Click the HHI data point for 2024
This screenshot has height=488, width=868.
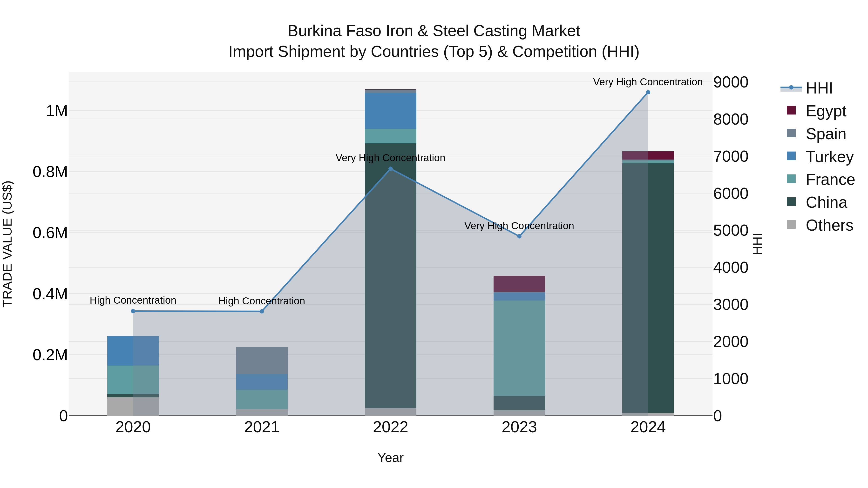click(648, 92)
